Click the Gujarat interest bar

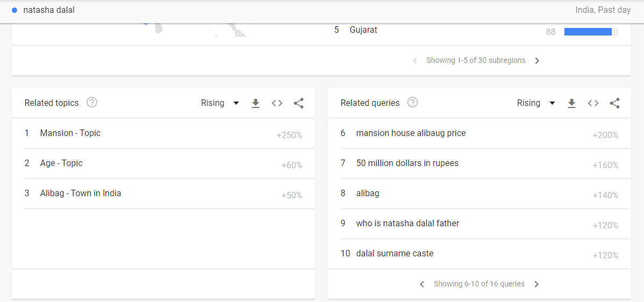click(x=588, y=32)
